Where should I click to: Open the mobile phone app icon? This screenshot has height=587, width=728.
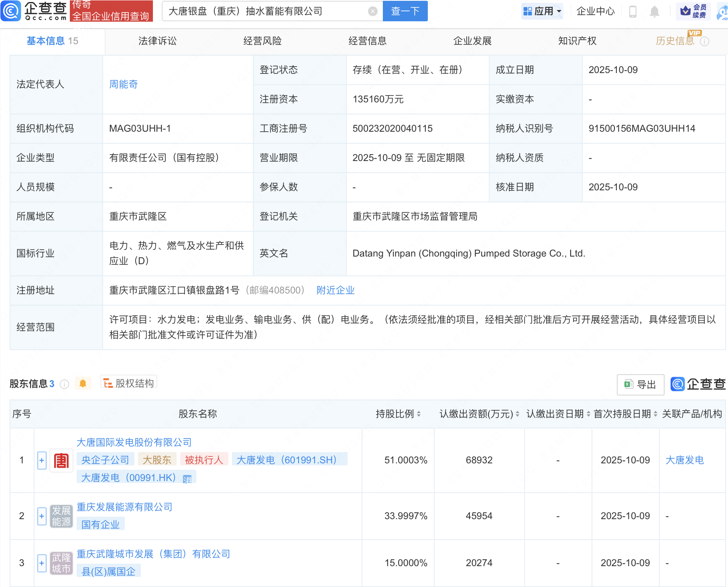pyautogui.click(x=633, y=11)
